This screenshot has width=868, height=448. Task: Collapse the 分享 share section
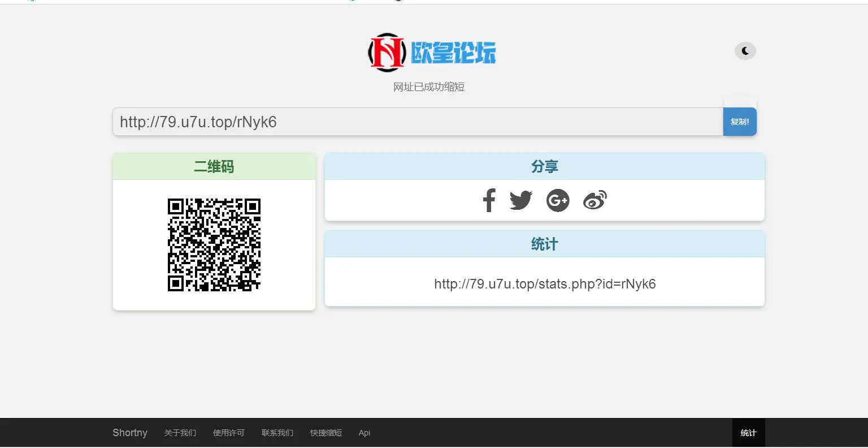[544, 166]
